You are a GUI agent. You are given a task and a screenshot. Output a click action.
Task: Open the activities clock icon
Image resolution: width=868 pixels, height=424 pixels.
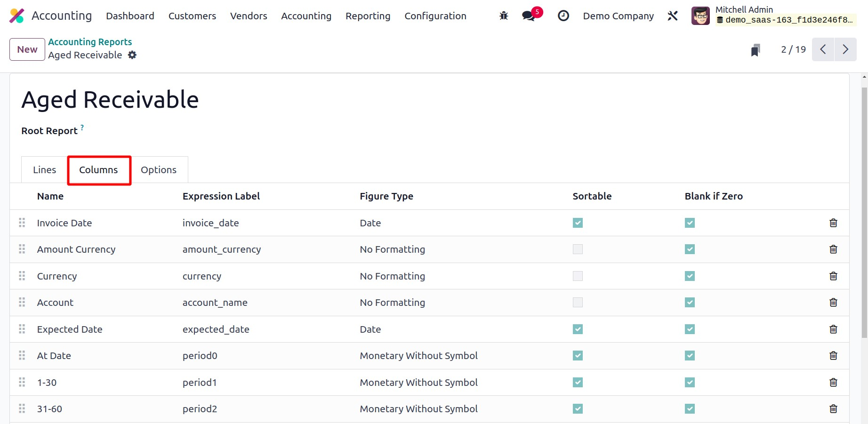(563, 16)
